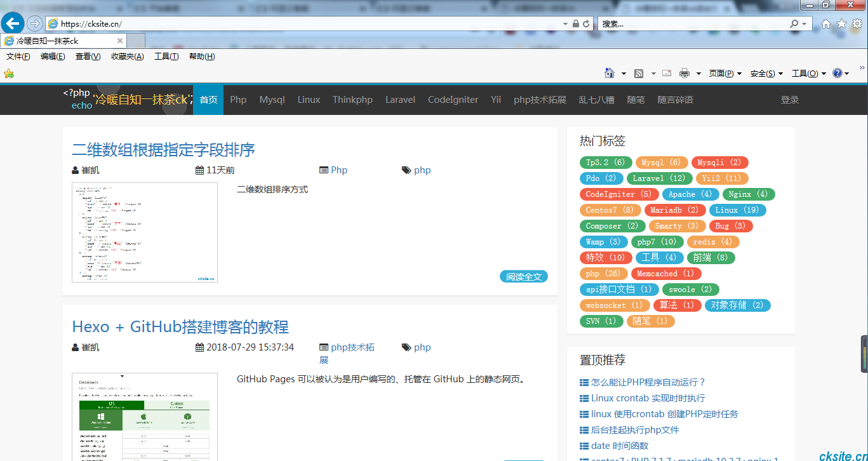Image resolution: width=868 pixels, height=461 pixels.
Task: Open the 查看(V) menu
Action: [88, 57]
